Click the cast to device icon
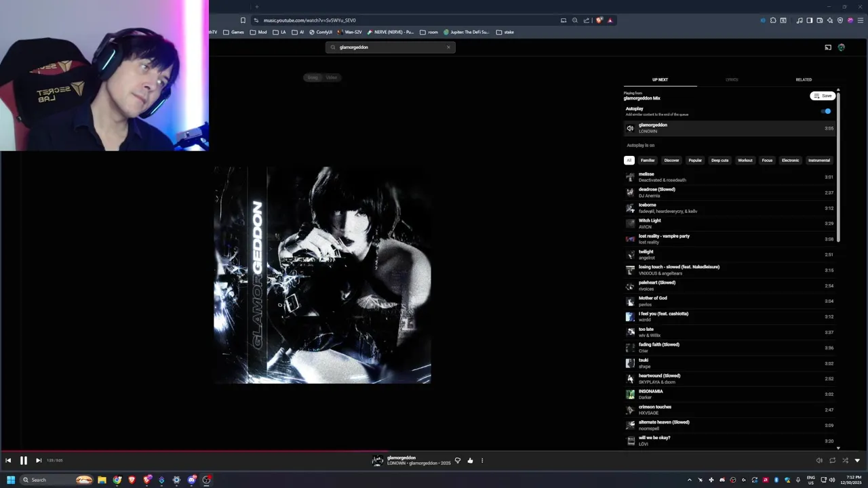This screenshot has width=868, height=488. point(828,47)
